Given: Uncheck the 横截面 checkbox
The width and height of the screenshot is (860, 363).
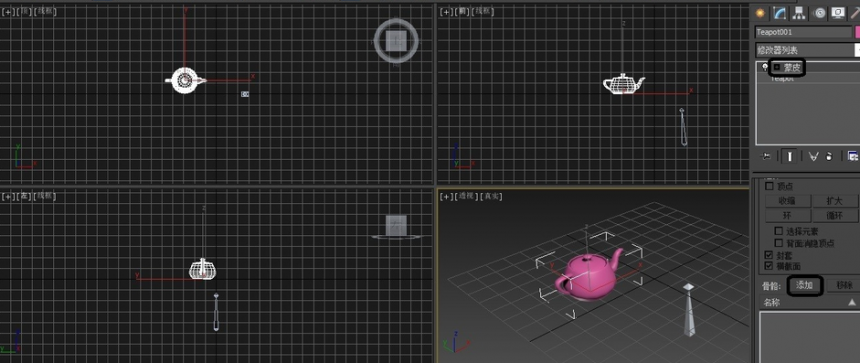Looking at the screenshot, I should (x=769, y=266).
